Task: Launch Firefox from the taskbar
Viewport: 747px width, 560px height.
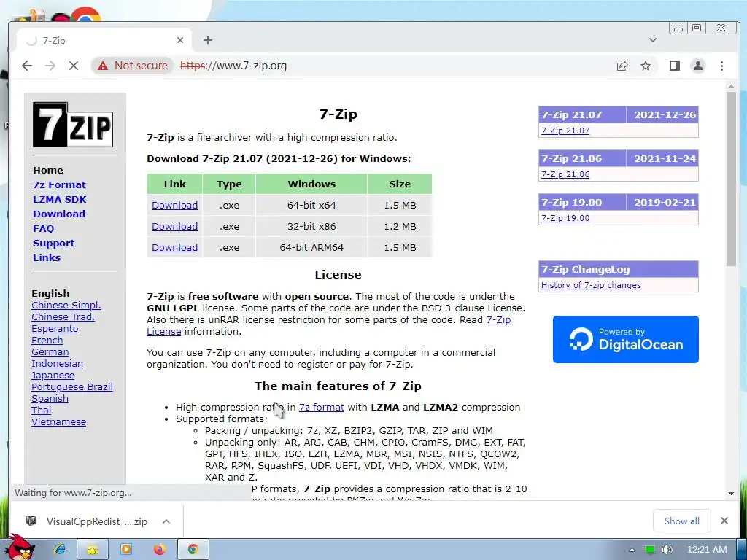Action: pos(160,550)
